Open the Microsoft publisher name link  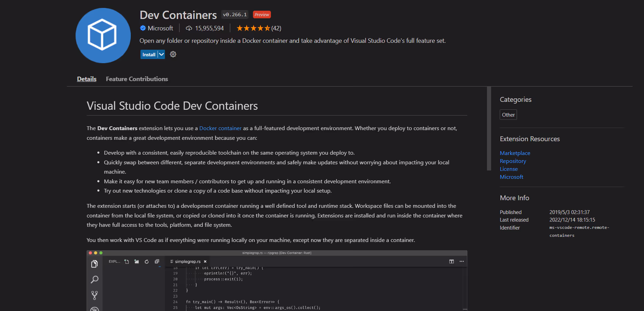coord(160,28)
